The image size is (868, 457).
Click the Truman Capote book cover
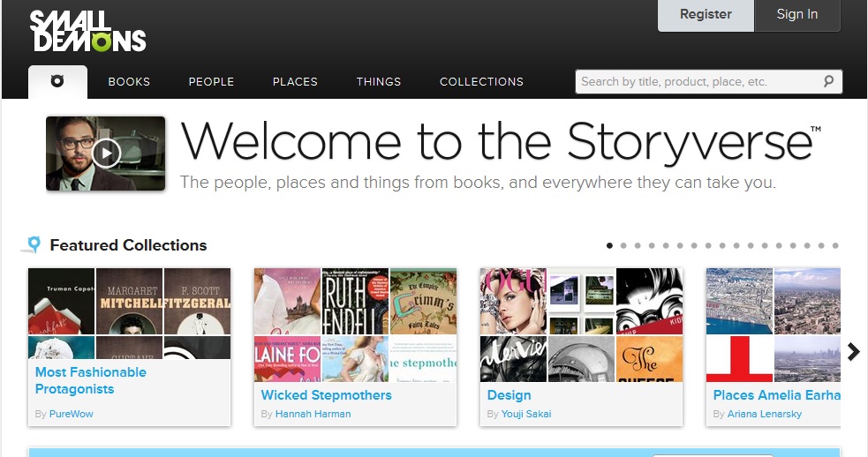[62, 301]
